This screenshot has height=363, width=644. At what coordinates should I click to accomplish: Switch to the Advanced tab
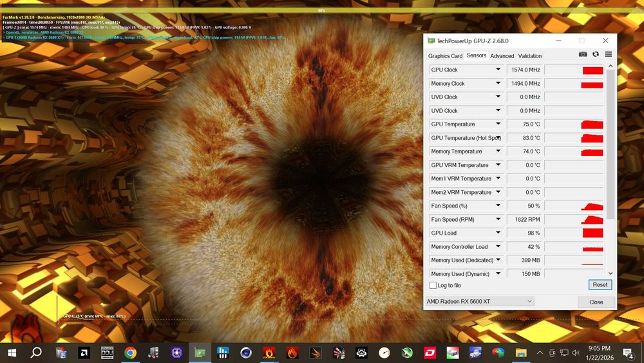(502, 56)
